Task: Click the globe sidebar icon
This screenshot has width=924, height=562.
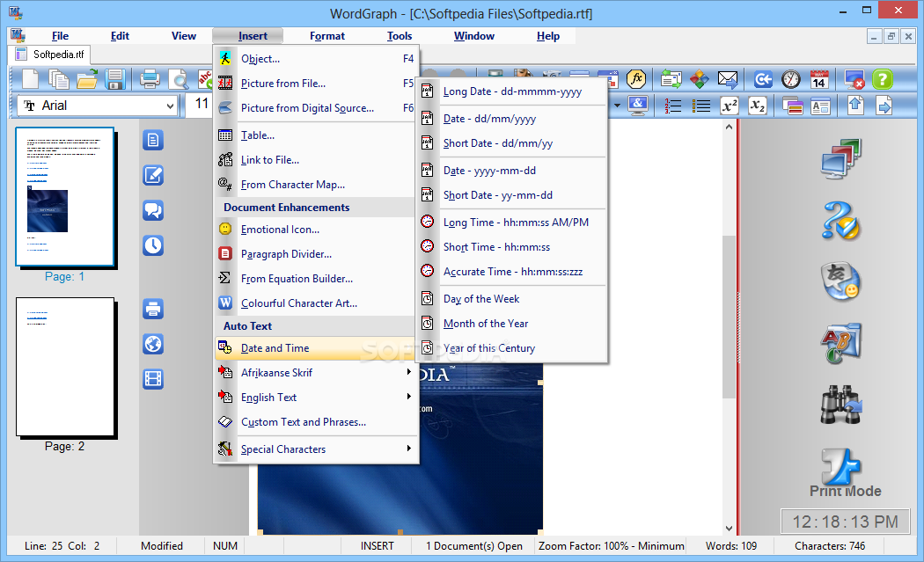Action: pos(153,344)
